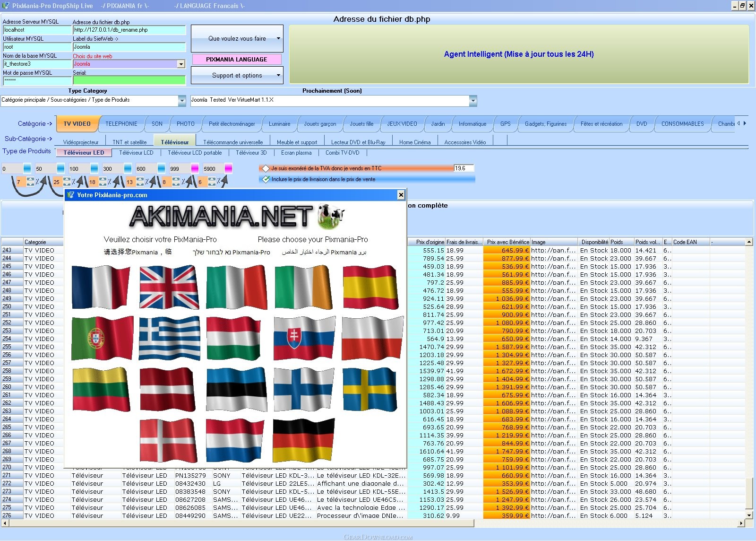Adjust the 13% margin stepper
Viewport: 756px width, 541px height.
[x=140, y=182]
